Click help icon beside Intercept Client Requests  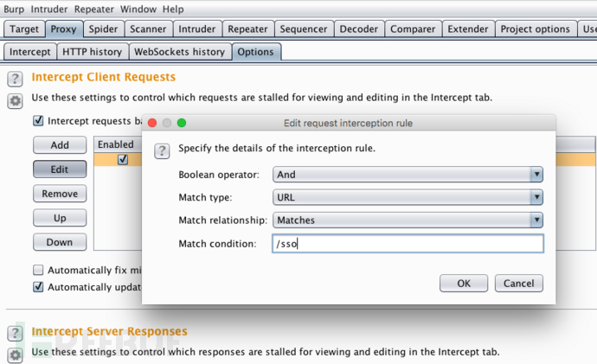tap(15, 79)
